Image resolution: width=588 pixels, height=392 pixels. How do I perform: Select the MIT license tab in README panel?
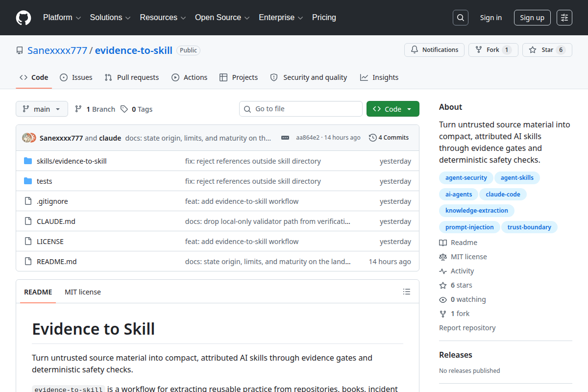point(83,292)
